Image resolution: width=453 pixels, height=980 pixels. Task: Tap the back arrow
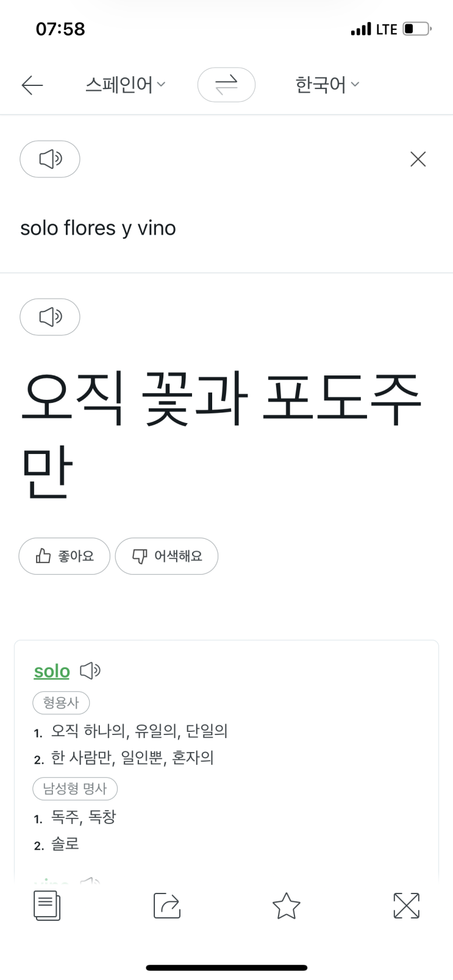(32, 85)
